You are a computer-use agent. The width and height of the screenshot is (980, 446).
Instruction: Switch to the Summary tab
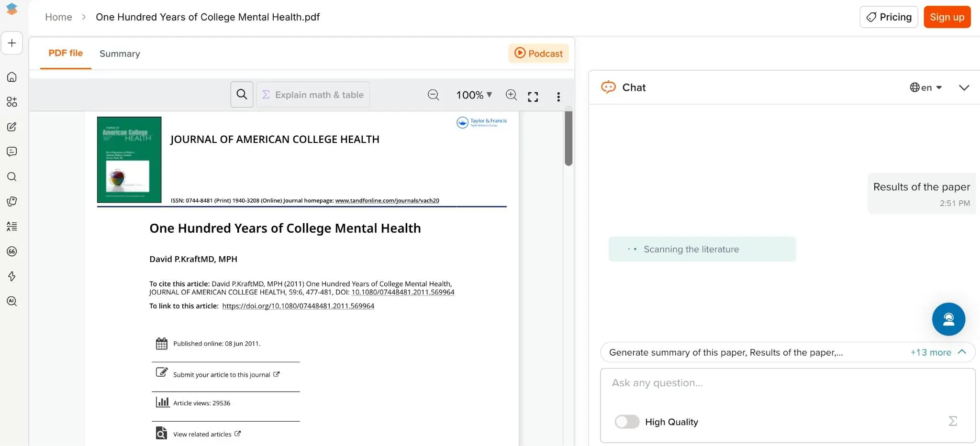[120, 54]
